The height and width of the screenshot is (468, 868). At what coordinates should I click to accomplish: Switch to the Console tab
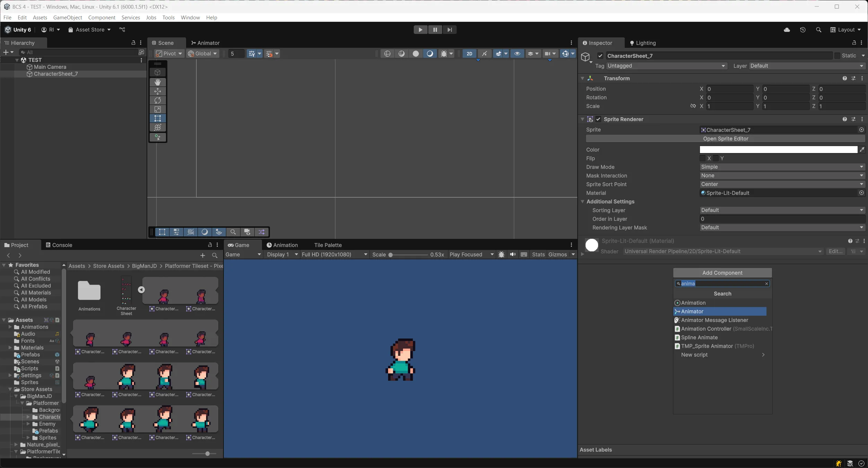[59, 245]
